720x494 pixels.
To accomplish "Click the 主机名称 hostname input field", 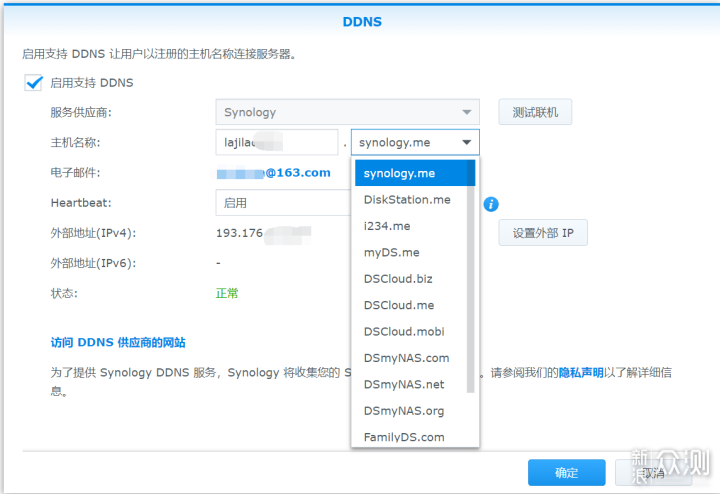I will [x=277, y=142].
